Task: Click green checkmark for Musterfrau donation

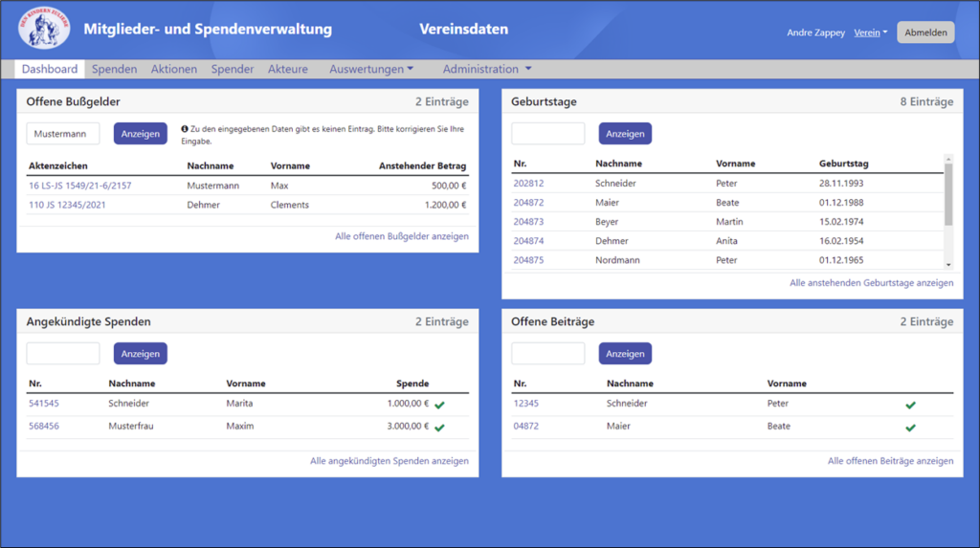Action: pyautogui.click(x=439, y=427)
